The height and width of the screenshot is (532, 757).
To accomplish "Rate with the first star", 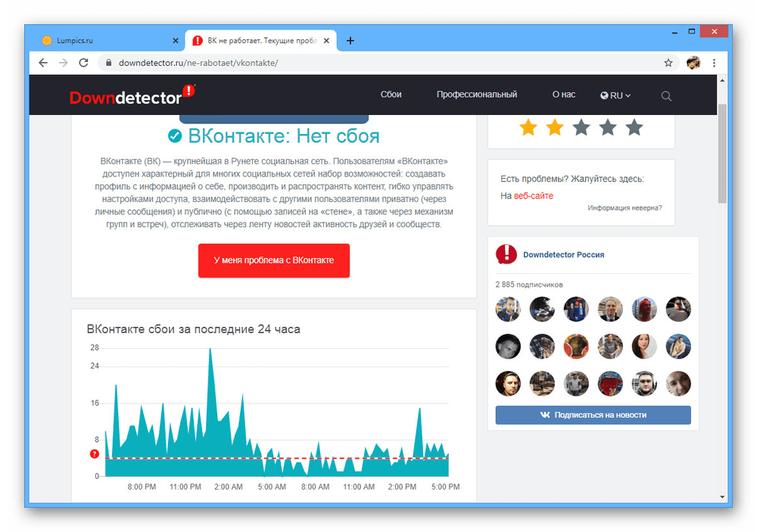I will tap(528, 128).
